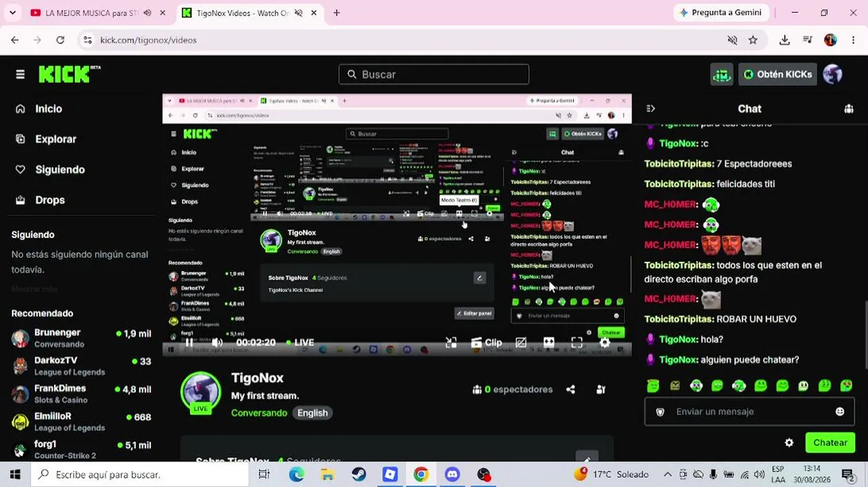
Task: Open recommended channel forg1
Action: pos(81,449)
